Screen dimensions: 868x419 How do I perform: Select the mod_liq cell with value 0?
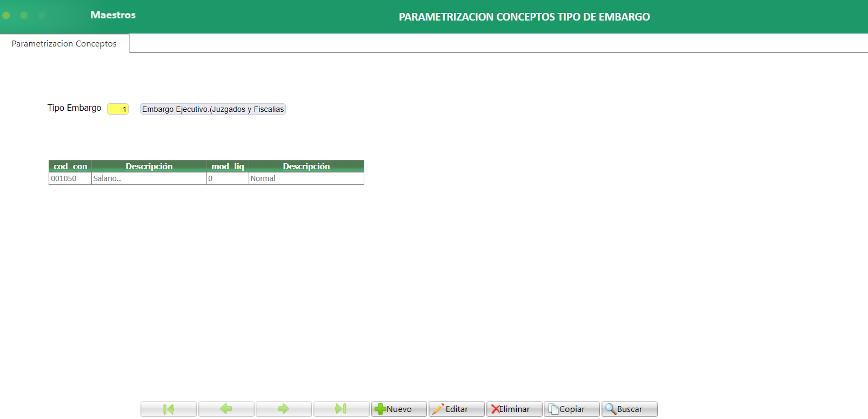click(x=228, y=178)
